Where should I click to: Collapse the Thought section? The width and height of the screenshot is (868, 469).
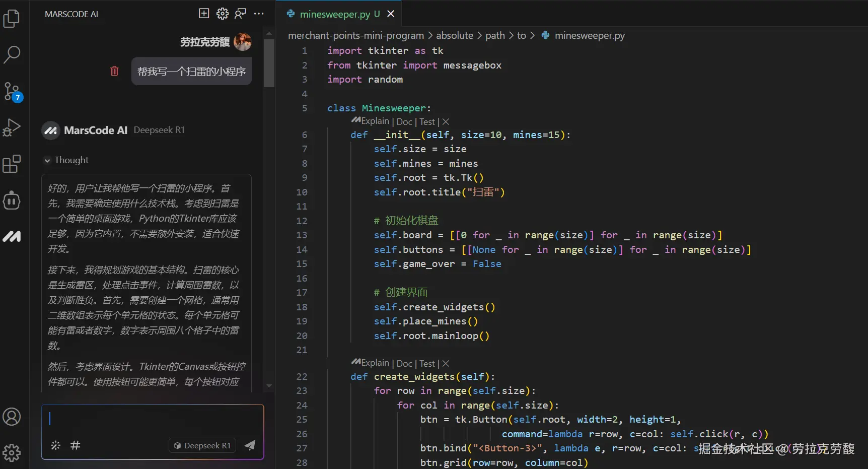pyautogui.click(x=47, y=160)
